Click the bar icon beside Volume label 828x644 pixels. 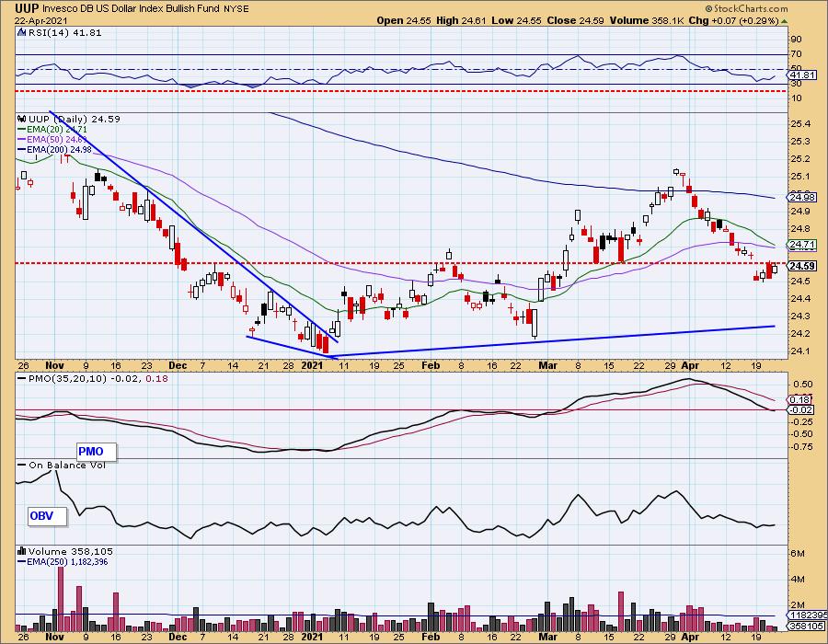pyautogui.click(x=22, y=551)
